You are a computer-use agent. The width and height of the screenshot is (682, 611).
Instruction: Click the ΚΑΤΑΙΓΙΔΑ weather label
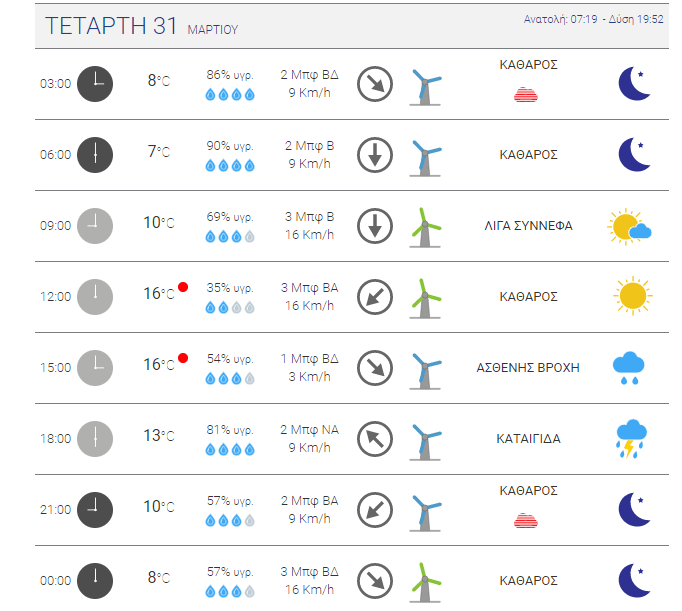tap(528, 439)
